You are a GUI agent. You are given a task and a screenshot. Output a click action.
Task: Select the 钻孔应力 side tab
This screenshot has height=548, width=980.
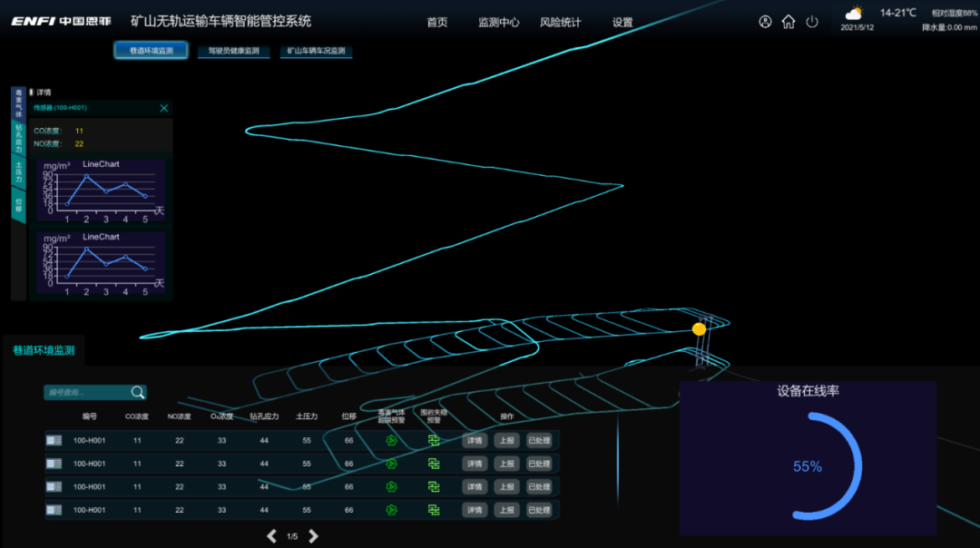click(x=18, y=140)
